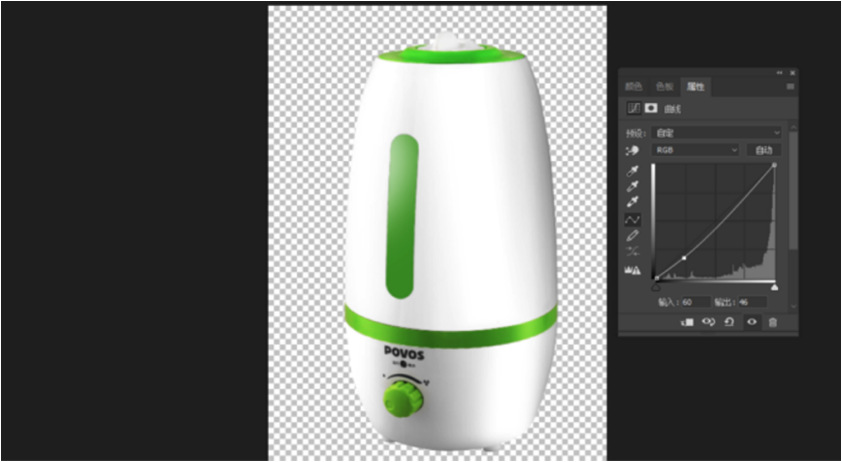Delete the curves adjustment with trash icon
This screenshot has width=842, height=462.
[772, 322]
